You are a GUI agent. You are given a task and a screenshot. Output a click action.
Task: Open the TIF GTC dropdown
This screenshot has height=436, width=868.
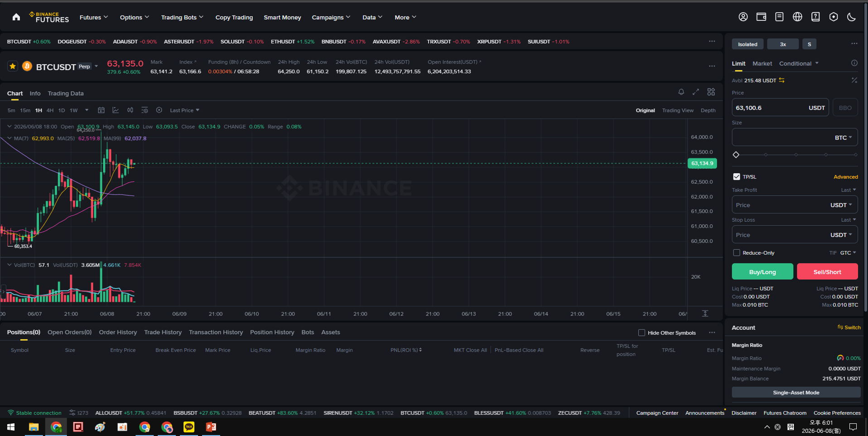click(x=848, y=253)
